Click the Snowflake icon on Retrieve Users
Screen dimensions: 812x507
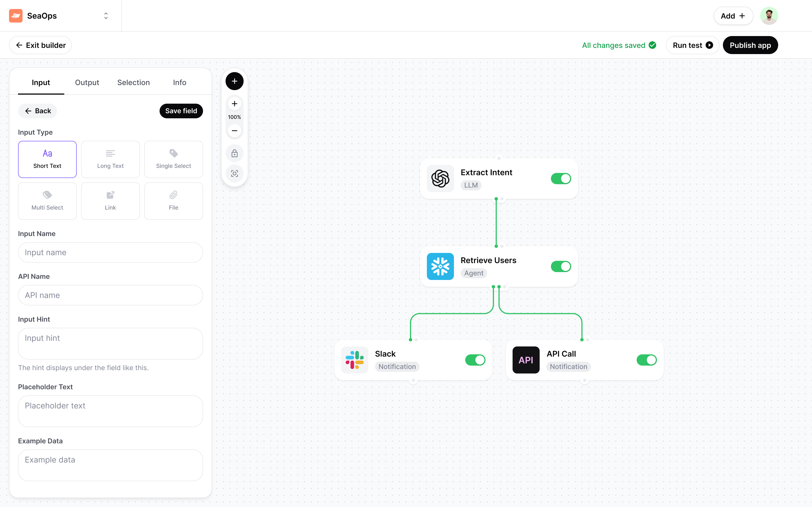(440, 266)
